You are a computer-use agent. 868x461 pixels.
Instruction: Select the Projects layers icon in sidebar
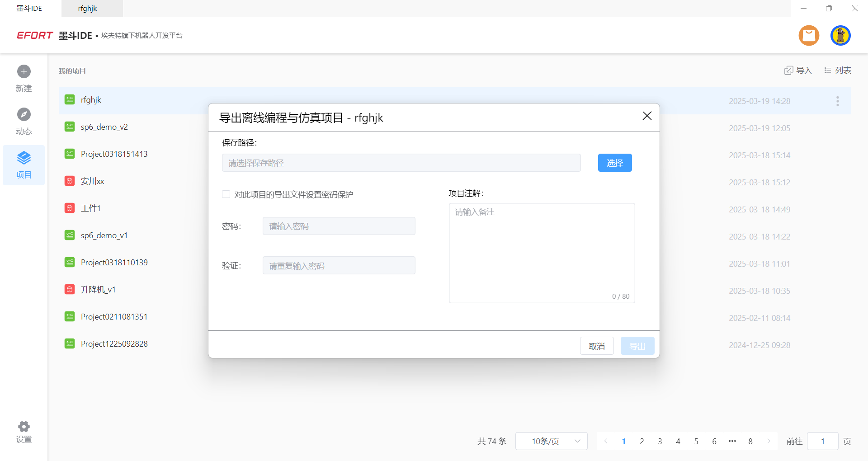[24, 158]
